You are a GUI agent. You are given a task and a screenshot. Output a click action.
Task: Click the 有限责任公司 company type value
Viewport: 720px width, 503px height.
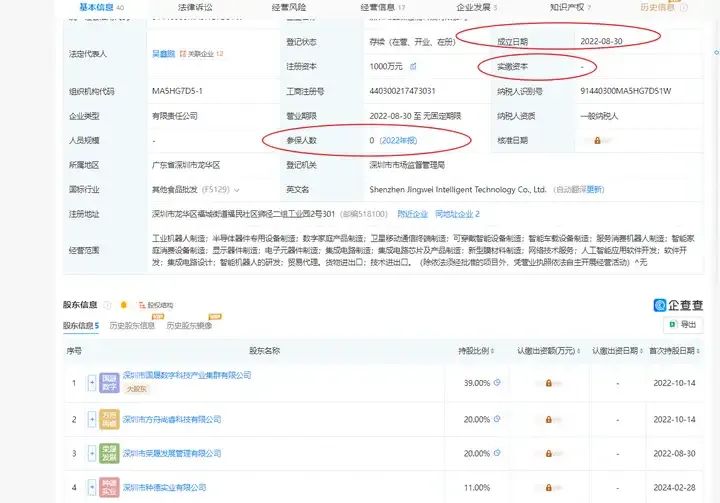(x=174, y=116)
